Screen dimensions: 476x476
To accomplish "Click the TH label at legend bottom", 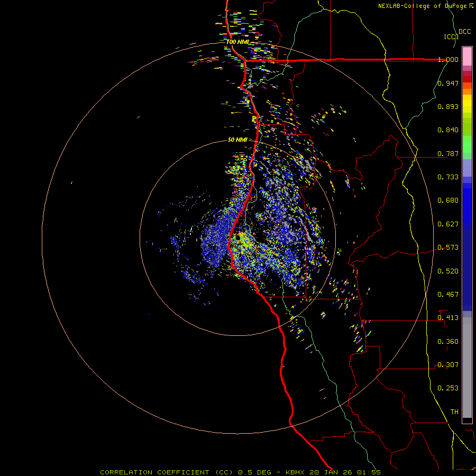I will click(454, 412).
